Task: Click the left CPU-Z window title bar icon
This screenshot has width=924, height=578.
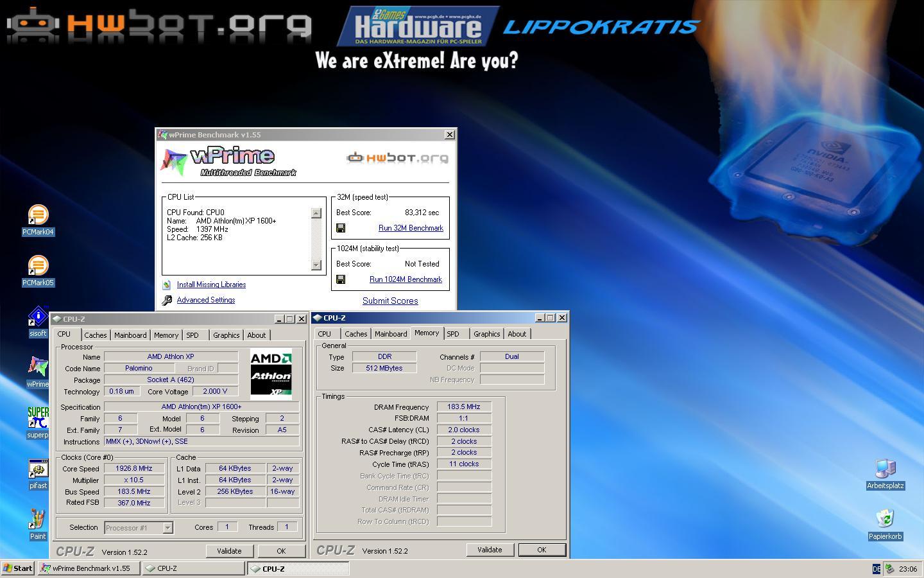Action: pos(57,319)
